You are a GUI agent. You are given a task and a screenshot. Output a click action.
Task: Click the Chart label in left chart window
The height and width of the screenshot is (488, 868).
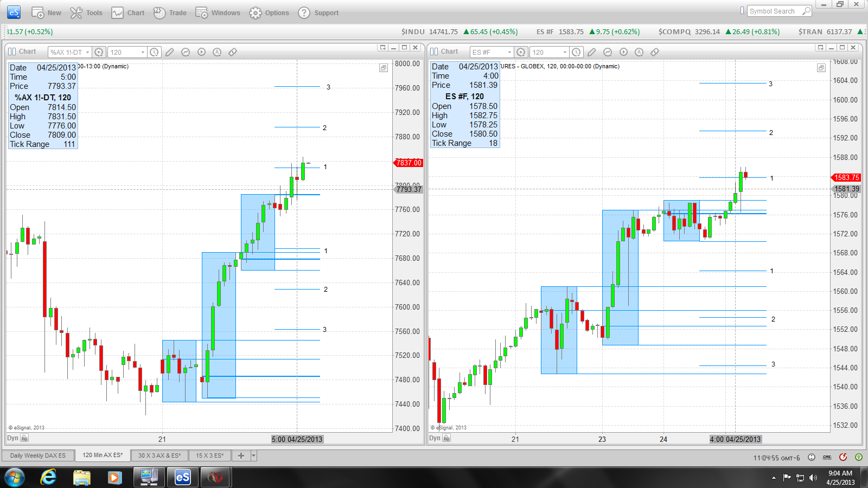[27, 52]
